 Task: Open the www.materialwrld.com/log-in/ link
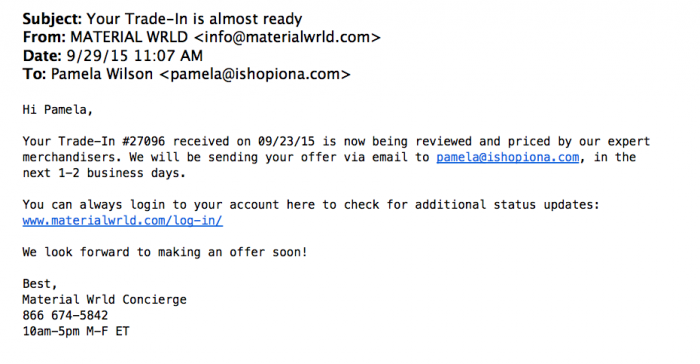coord(123,221)
